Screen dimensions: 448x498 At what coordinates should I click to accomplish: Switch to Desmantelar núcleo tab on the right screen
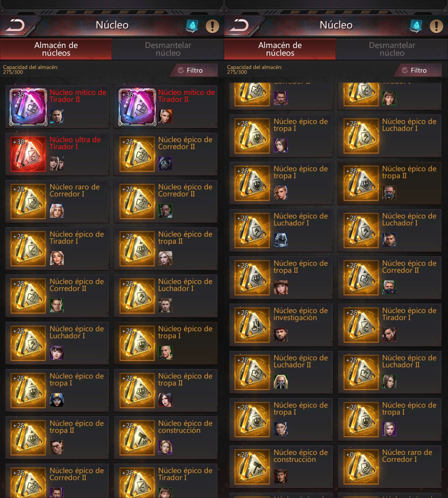(x=392, y=49)
